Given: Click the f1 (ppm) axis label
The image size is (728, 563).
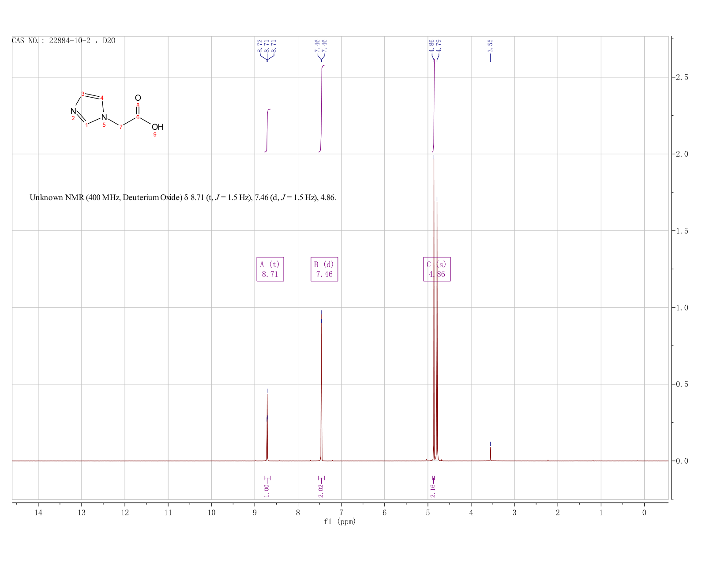Looking at the screenshot, I should point(340,521).
